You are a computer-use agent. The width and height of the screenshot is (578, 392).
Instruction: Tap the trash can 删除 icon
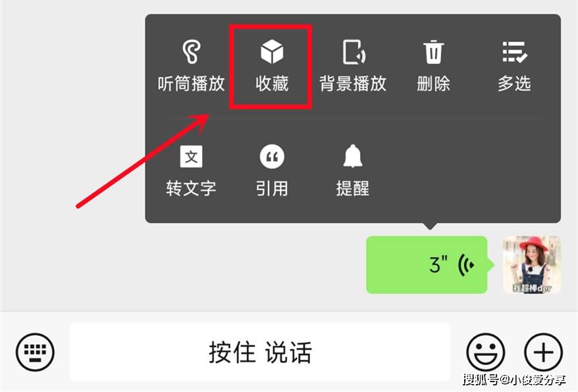coord(433,52)
